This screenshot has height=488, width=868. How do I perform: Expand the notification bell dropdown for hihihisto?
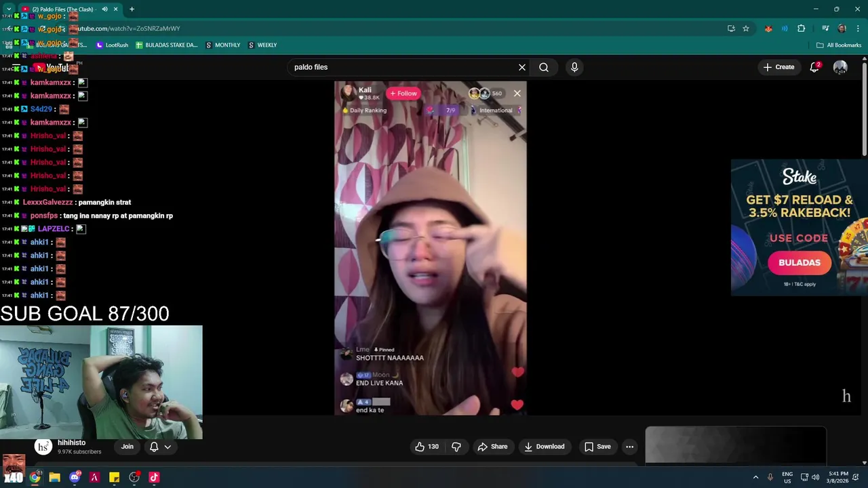[x=167, y=447]
